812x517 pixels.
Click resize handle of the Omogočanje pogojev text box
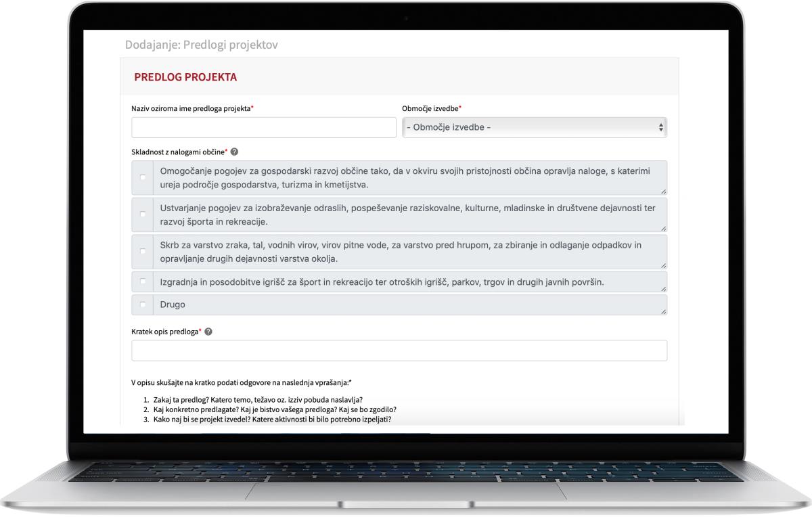[x=663, y=192]
